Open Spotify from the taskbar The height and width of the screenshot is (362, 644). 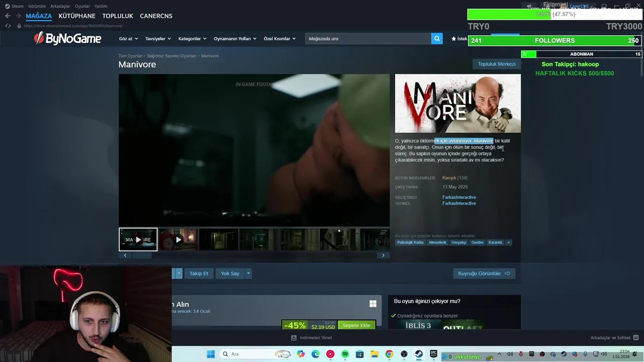pyautogui.click(x=345, y=354)
